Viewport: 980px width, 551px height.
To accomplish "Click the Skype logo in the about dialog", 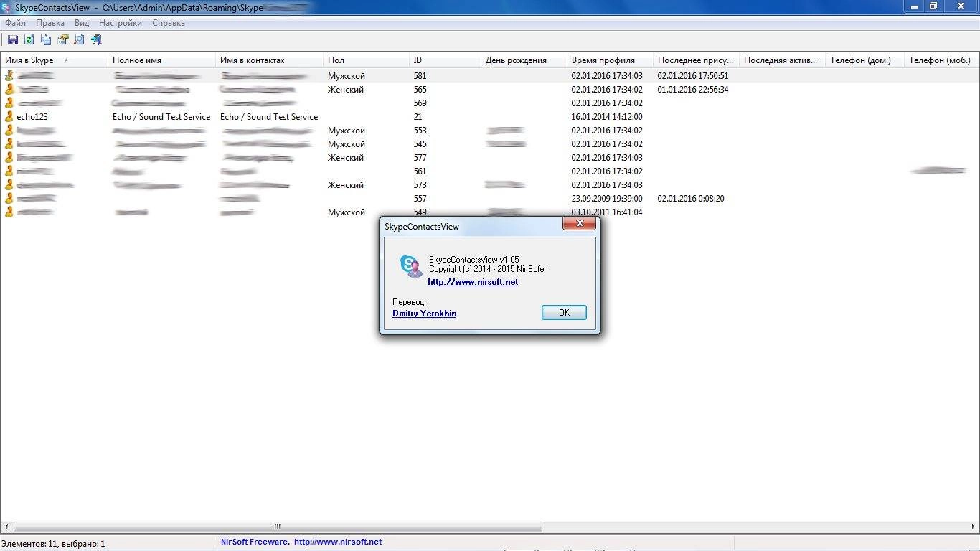I will (411, 265).
